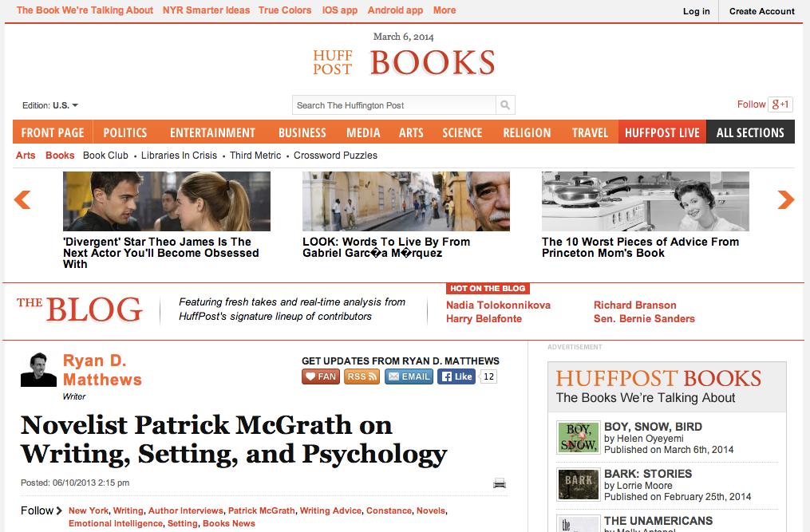Screen dimensions: 810x532
Task: Open BARK: STORIES title link
Action: point(648,474)
